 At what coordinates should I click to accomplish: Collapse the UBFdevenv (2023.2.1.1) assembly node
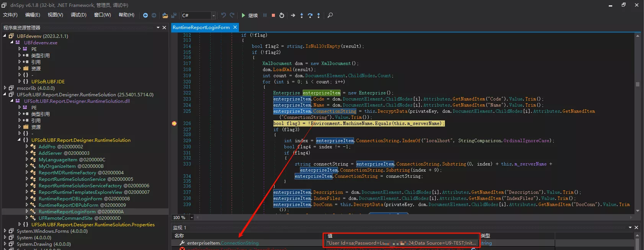tap(5, 36)
